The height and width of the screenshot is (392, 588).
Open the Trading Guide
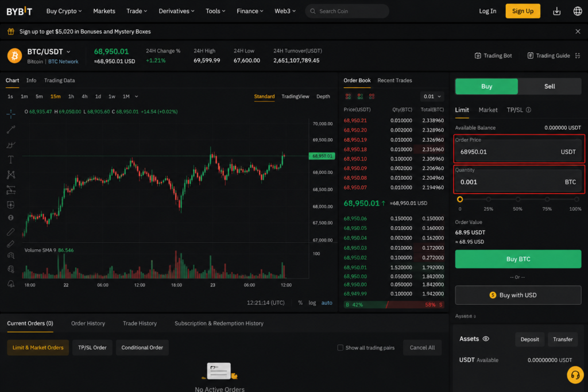[x=548, y=56]
